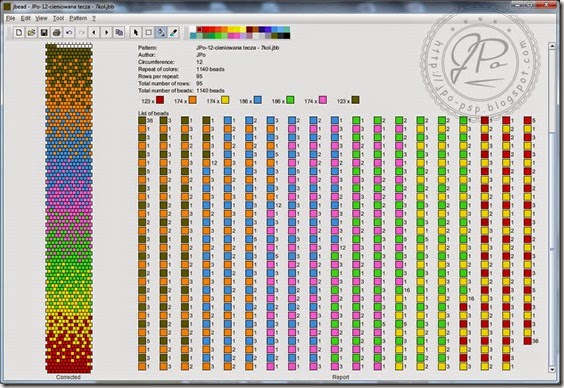Click the Corrected bead pattern preview
564x388 pixels.
pos(69,208)
